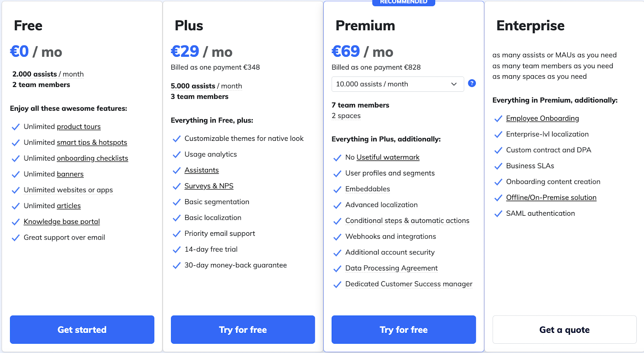Start the Premium plan free trial
This screenshot has width=644, height=353.
coord(404,330)
